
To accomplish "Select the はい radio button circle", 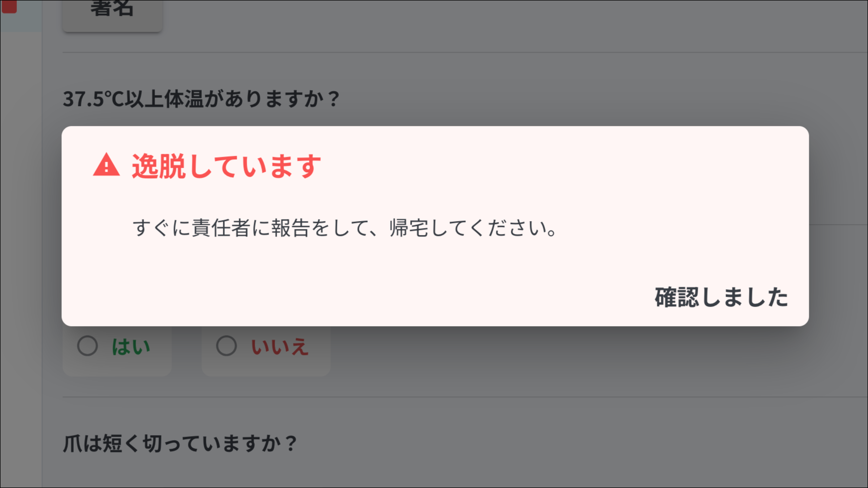I will pos(88,346).
